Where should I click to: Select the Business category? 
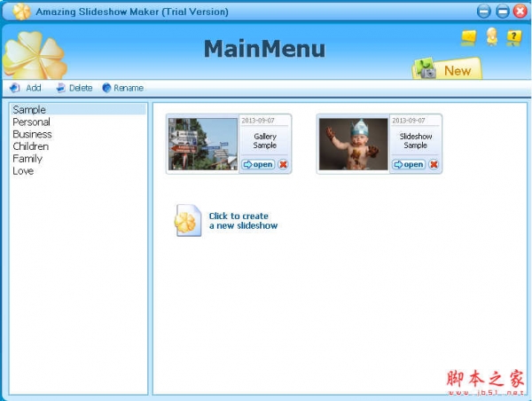click(78, 134)
